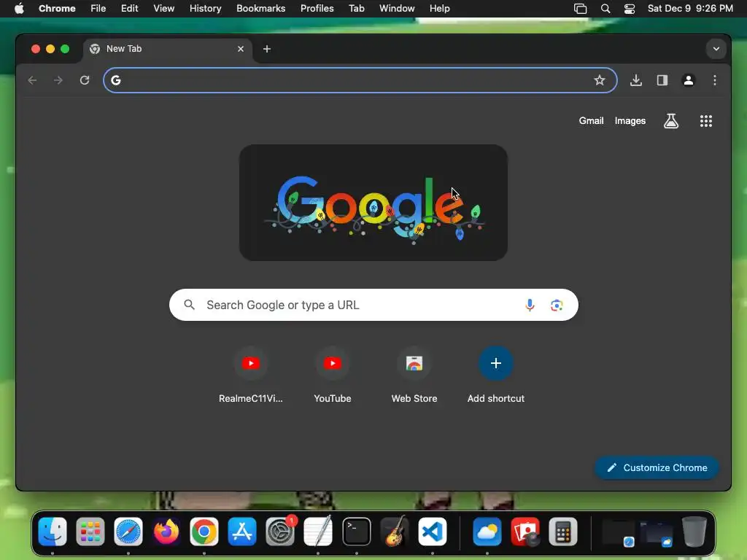Open Finder from the Dock
The height and width of the screenshot is (560, 747).
click(53, 532)
